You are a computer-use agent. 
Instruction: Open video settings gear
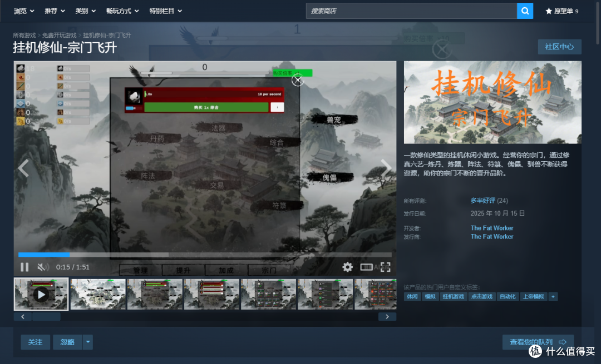[x=347, y=267]
